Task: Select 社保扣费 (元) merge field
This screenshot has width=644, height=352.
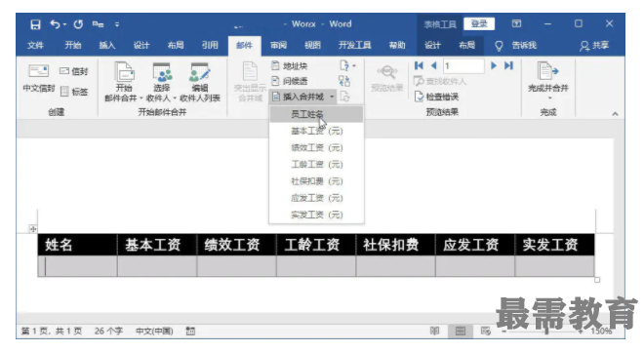Action: 316,181
